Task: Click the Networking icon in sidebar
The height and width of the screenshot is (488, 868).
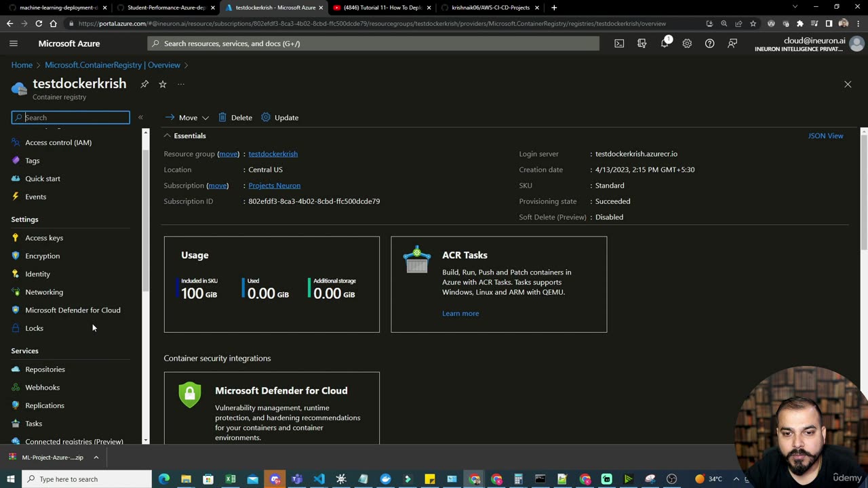Action: [16, 292]
